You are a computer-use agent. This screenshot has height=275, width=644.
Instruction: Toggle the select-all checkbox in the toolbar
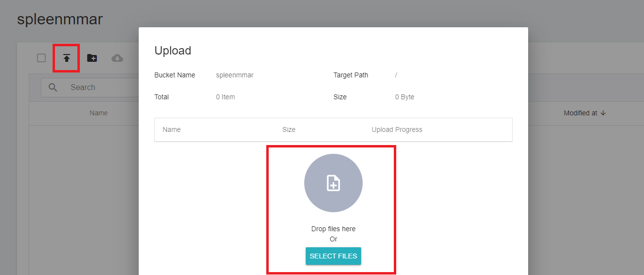41,58
